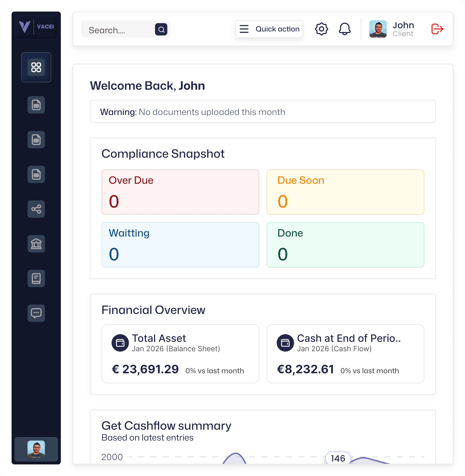Screen dimensions: 465x476
Task: Log out using the red exit icon
Action: pyautogui.click(x=437, y=29)
